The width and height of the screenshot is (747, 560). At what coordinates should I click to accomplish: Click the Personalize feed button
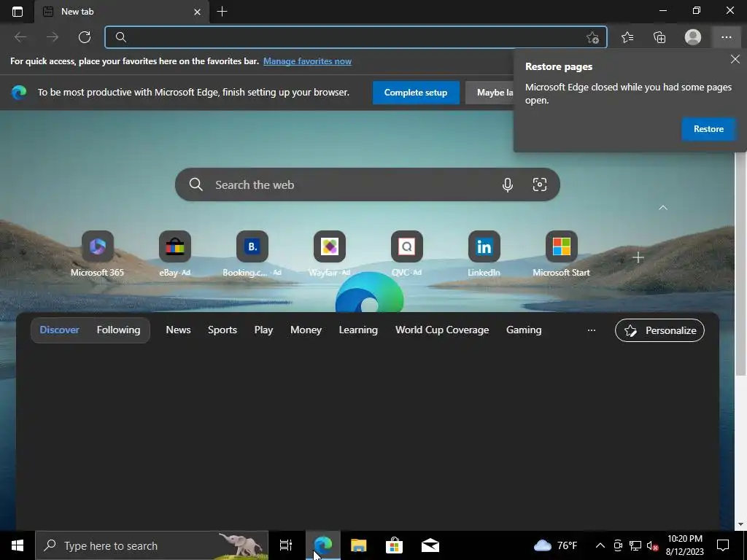click(659, 330)
